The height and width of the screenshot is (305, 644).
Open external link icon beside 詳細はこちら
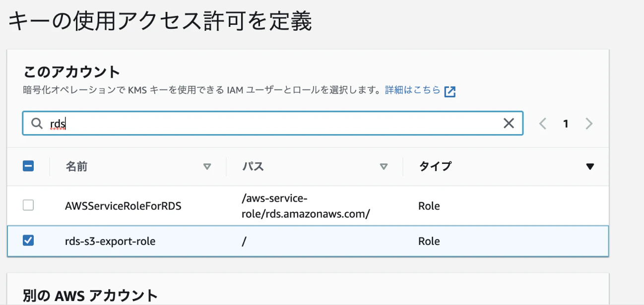[450, 91]
